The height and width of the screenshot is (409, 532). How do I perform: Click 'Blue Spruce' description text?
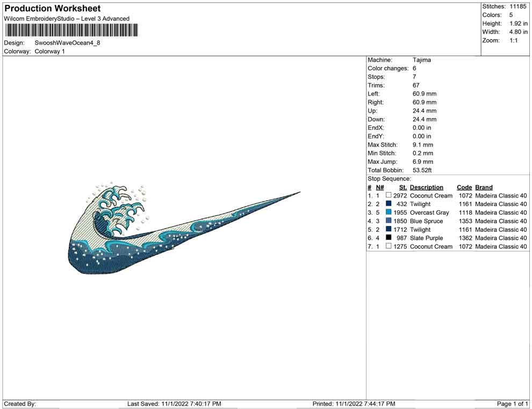coord(427,221)
